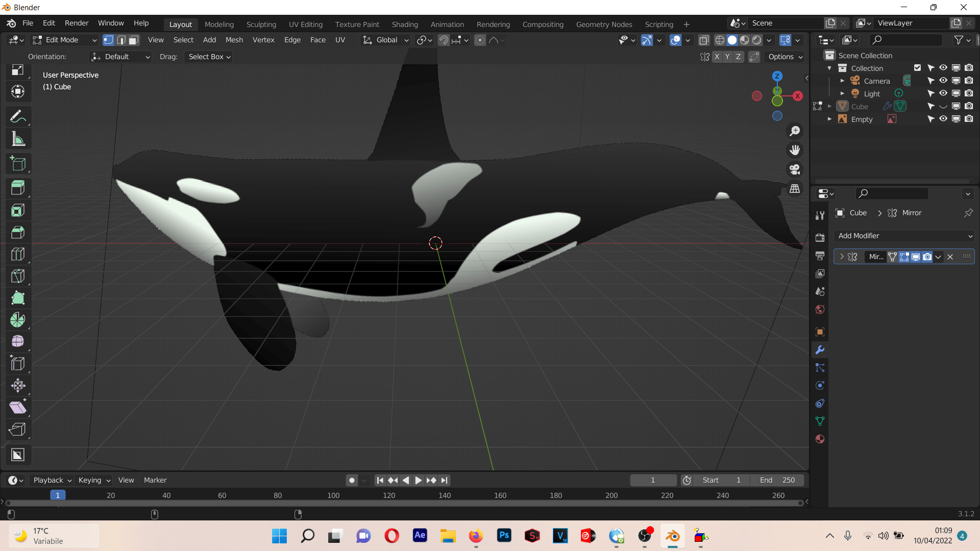Select the Extrude Region tool
Viewport: 980px width, 551px height.
[x=18, y=188]
